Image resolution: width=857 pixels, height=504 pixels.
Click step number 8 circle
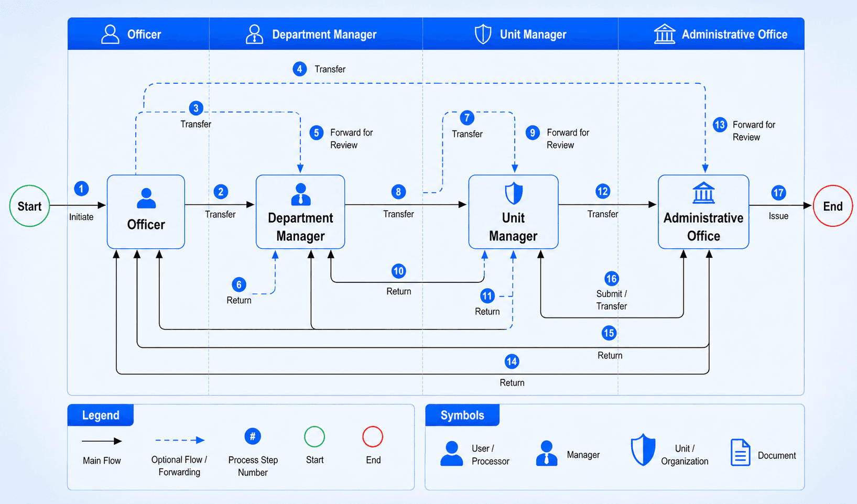pyautogui.click(x=398, y=192)
